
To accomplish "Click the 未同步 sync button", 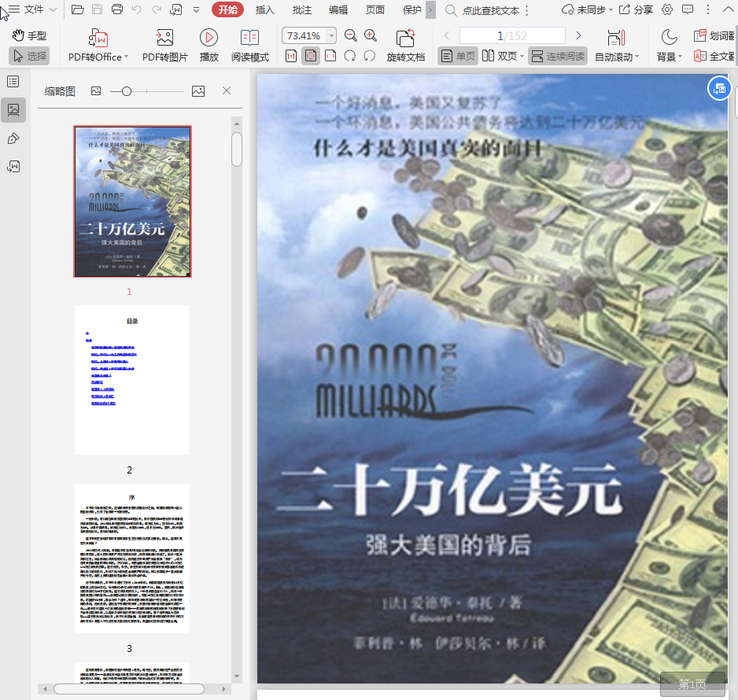I will pos(587,9).
